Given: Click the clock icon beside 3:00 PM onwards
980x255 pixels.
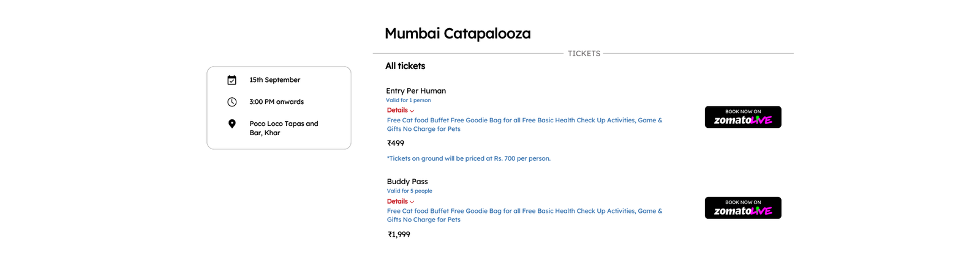Looking at the screenshot, I should click(x=232, y=102).
